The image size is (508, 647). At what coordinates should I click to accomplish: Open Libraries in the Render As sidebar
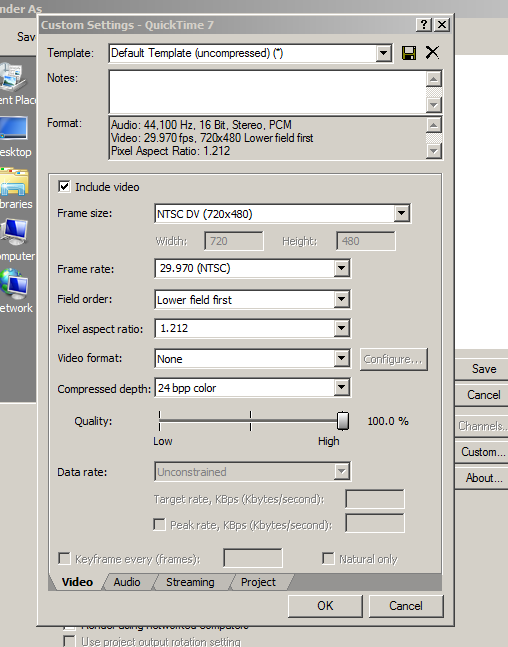tap(17, 189)
